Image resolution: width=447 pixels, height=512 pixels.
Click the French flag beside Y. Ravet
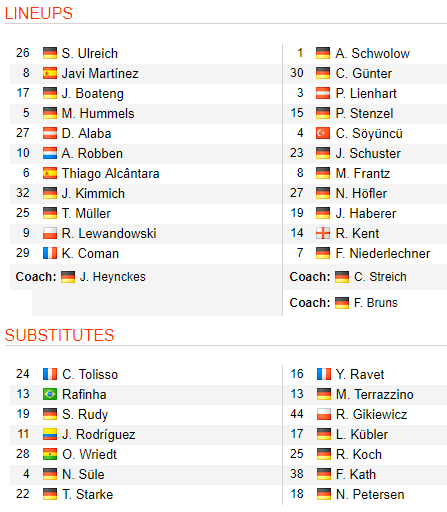(324, 374)
